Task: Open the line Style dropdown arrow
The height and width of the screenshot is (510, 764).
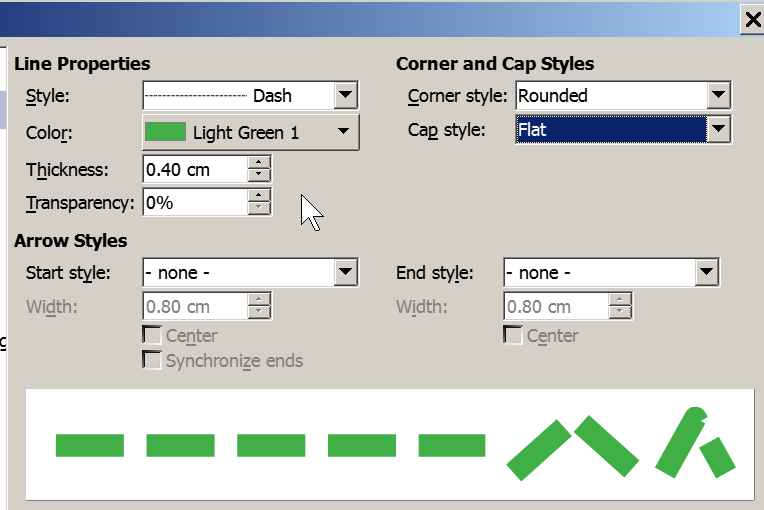Action: pos(345,95)
